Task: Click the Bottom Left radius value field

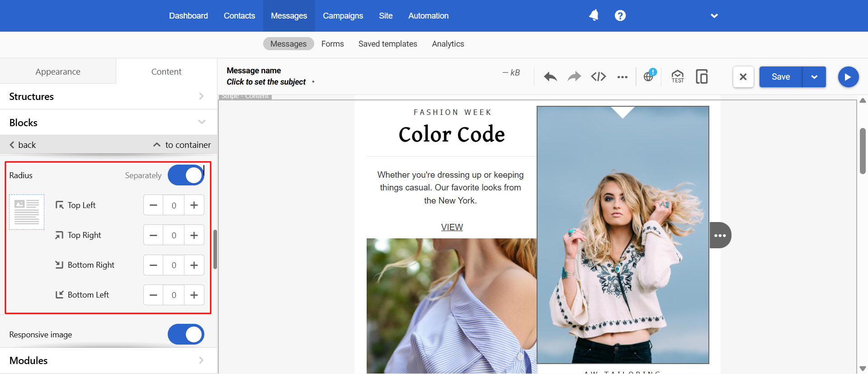Action: (174, 295)
